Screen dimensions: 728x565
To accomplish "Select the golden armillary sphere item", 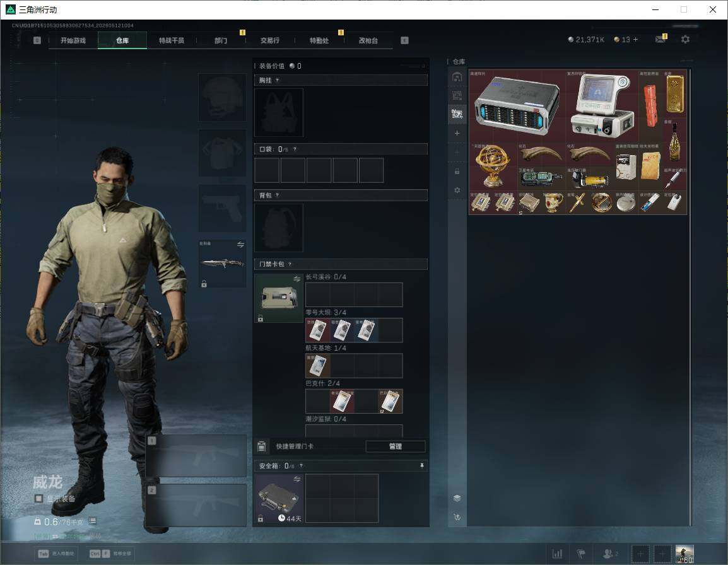I will [493, 166].
